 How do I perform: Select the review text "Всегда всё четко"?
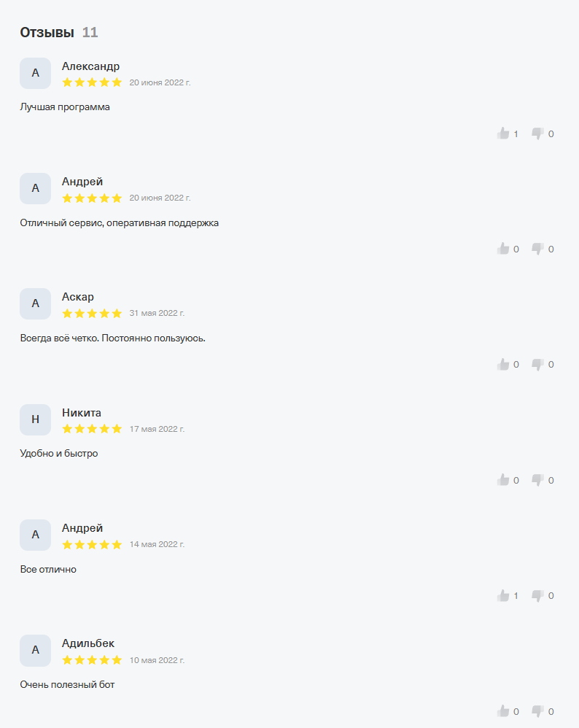[x=112, y=338]
